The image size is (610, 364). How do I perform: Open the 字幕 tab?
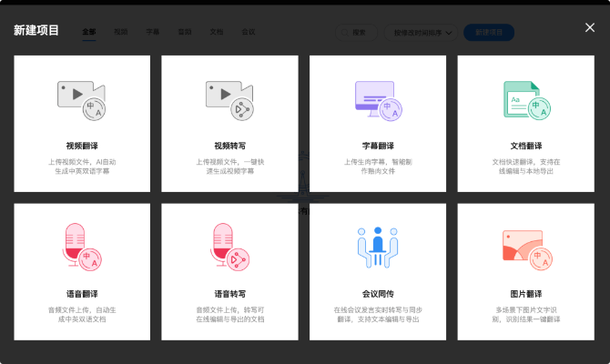pyautogui.click(x=153, y=32)
